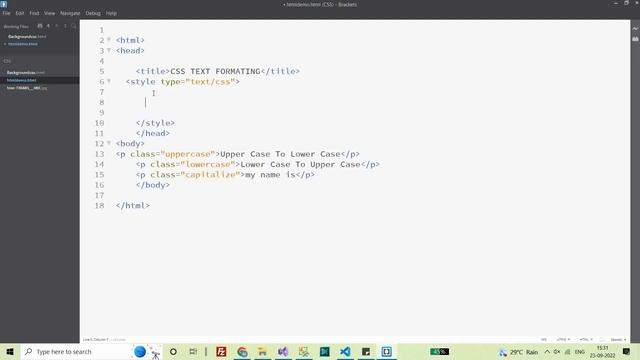The width and height of the screenshot is (640, 360).
Task: Click the "lowercase" class value on line 14
Action: [208, 164]
